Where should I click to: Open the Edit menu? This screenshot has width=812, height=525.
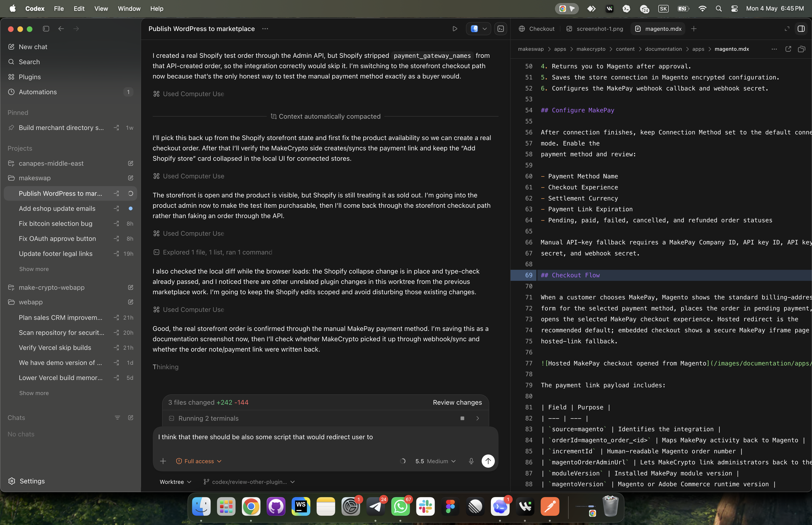pyautogui.click(x=79, y=8)
